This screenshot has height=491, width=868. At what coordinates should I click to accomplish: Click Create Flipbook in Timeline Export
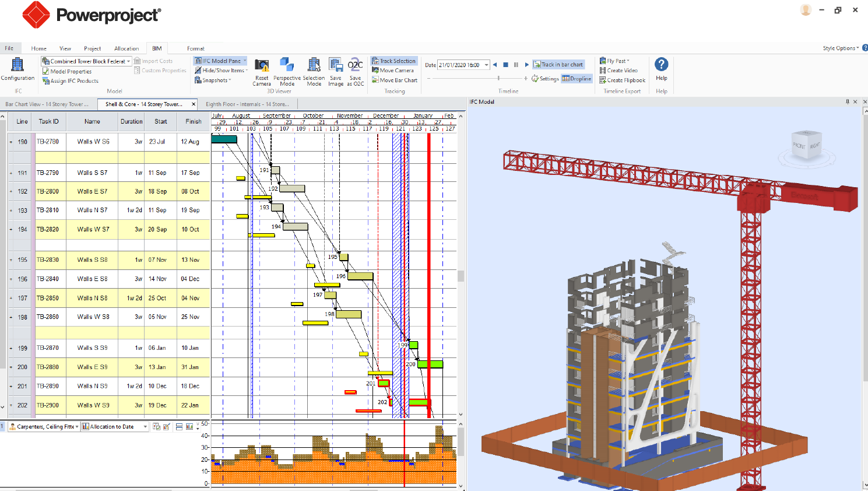pyautogui.click(x=621, y=80)
